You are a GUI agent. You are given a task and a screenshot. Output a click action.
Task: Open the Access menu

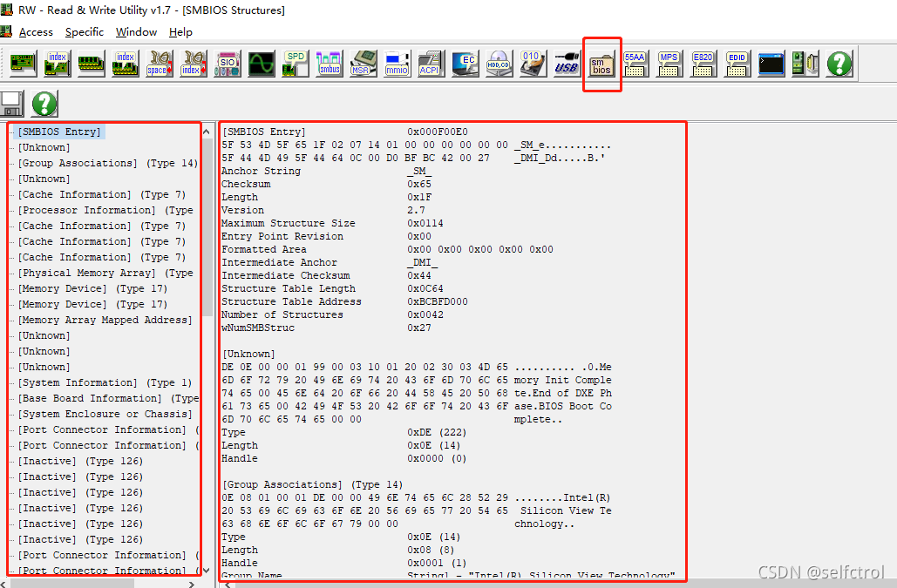point(36,32)
